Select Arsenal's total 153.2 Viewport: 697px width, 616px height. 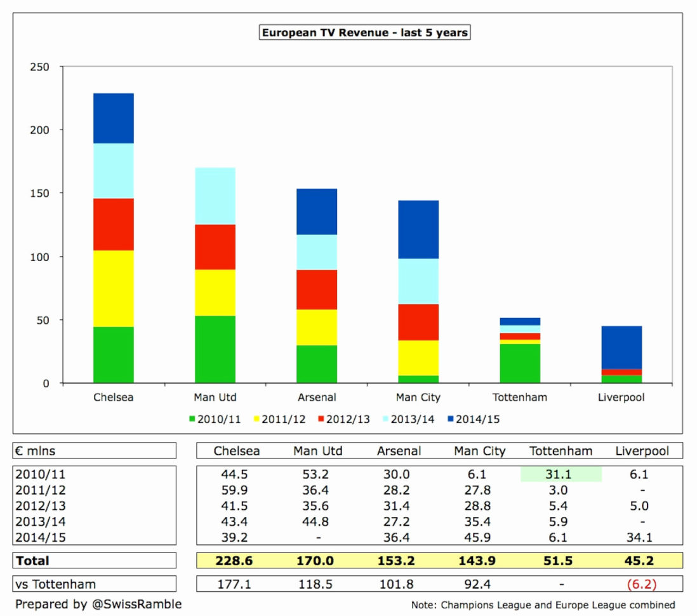click(x=396, y=561)
